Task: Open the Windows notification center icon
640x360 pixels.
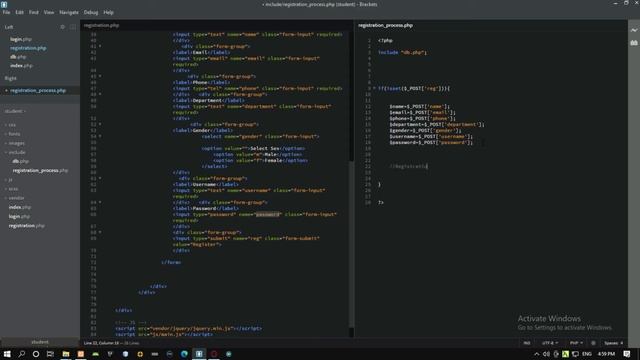Action: 627,354
